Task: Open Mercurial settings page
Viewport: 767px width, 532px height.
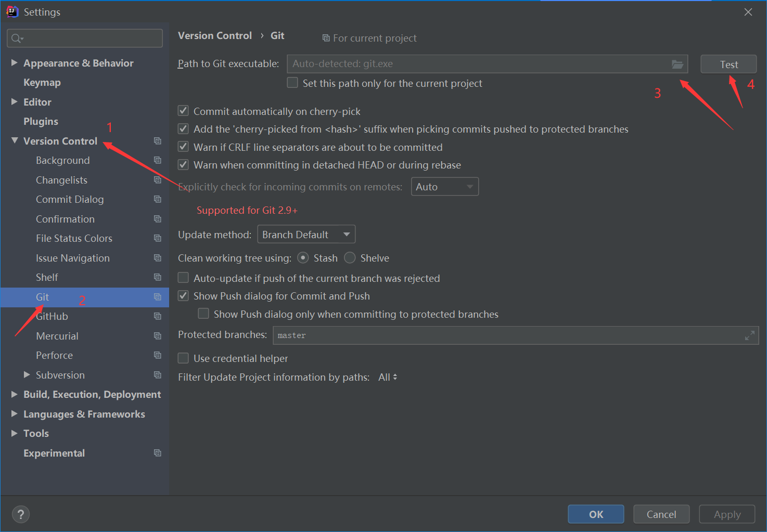Action: 57,336
